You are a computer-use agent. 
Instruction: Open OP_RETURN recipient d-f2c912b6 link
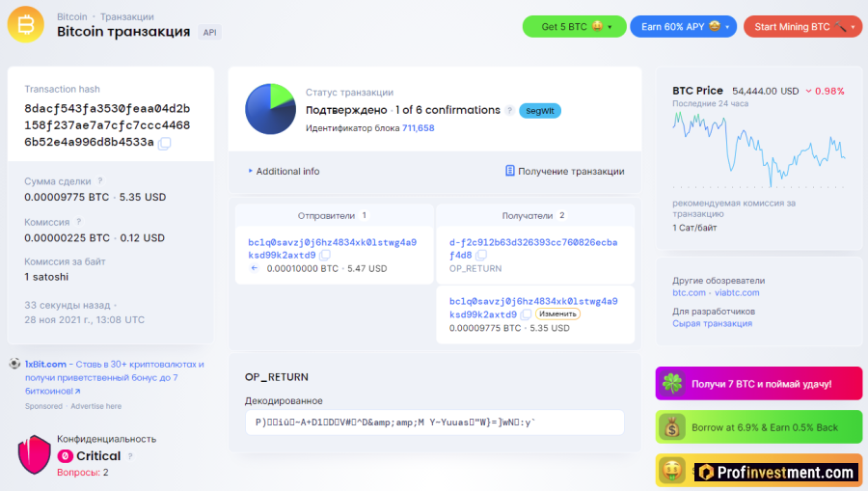coord(533,249)
